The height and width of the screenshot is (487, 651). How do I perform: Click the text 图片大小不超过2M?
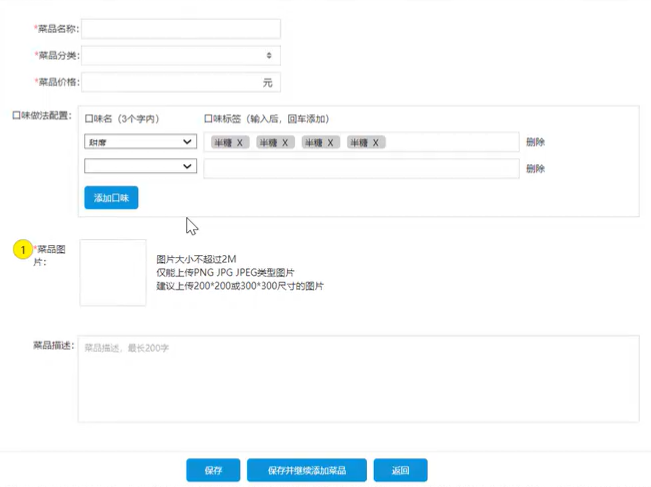click(x=196, y=259)
